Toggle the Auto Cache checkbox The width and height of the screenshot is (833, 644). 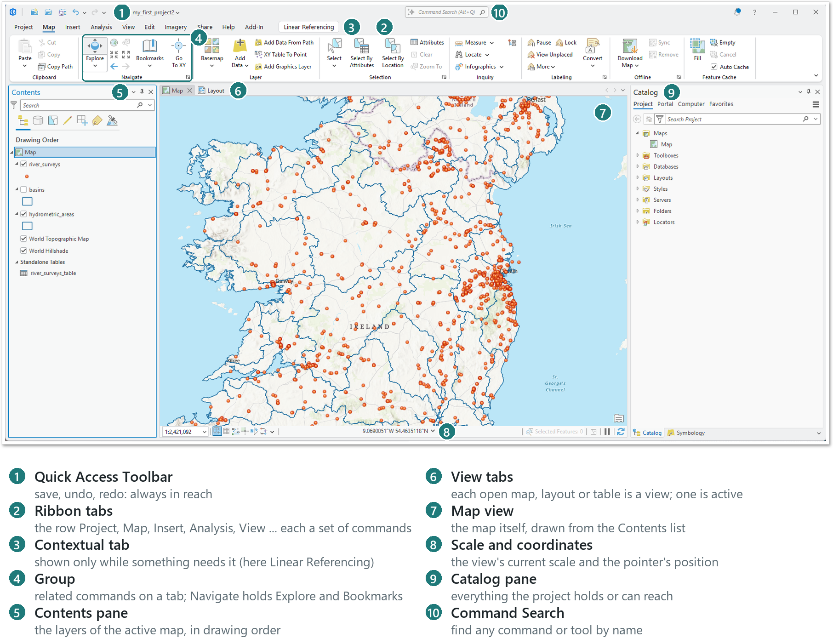click(x=714, y=67)
